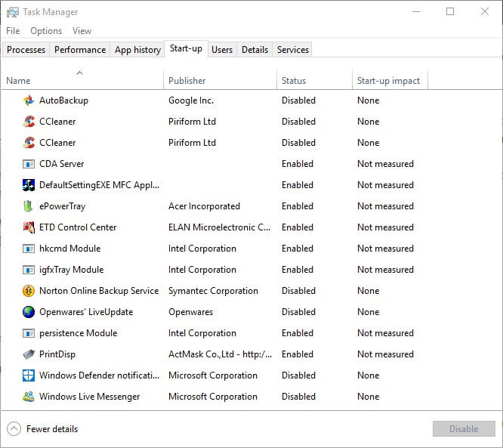Image resolution: width=503 pixels, height=448 pixels.
Task: Select the hkcmd Module entry name
Action: pos(70,249)
